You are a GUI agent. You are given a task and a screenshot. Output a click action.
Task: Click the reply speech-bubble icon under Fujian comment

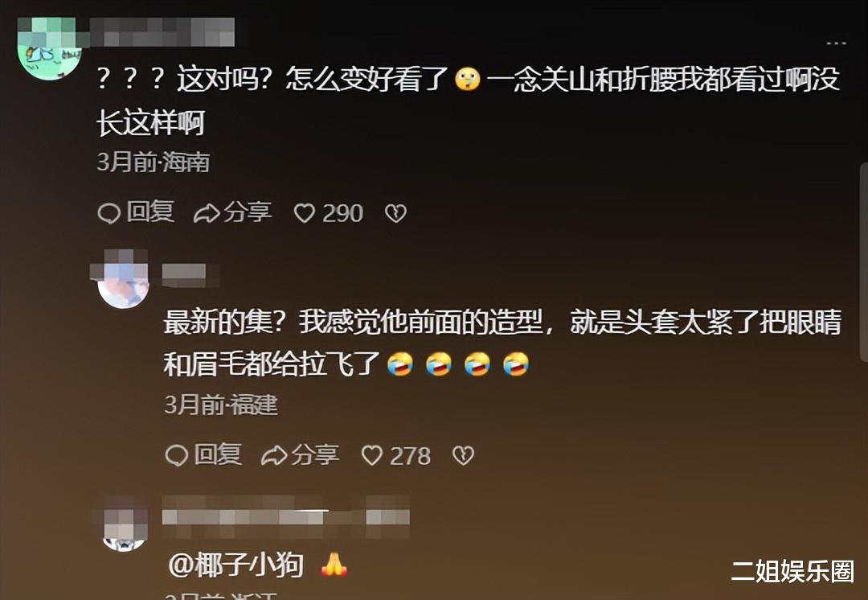click(177, 456)
